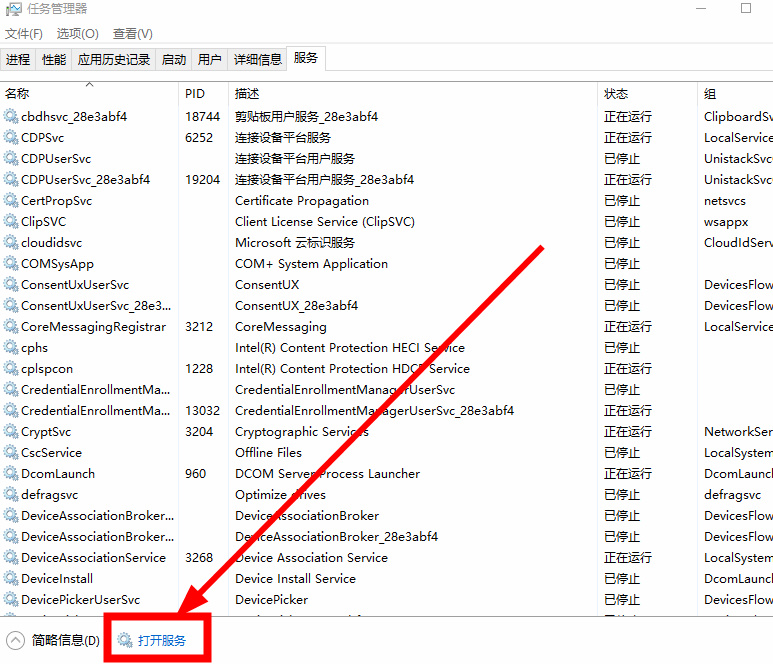Image resolution: width=773 pixels, height=664 pixels.
Task: Click the defragsvc service gear icon
Action: [x=11, y=495]
